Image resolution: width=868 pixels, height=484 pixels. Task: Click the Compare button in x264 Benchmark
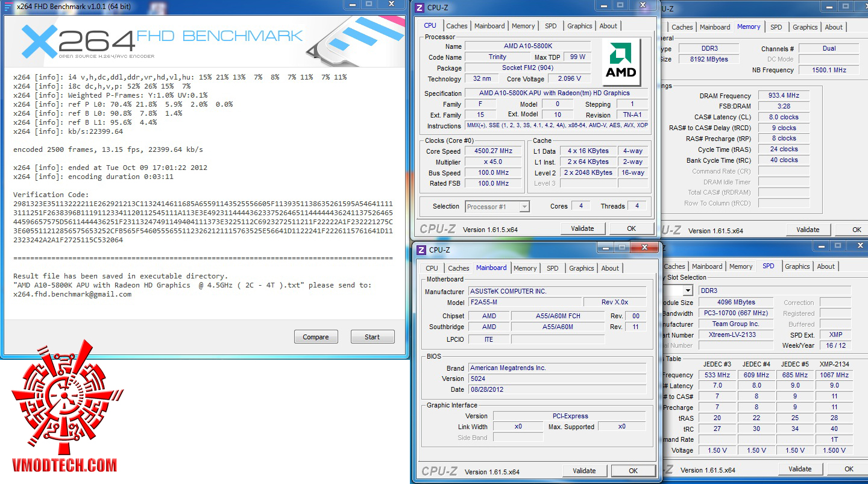tap(316, 337)
